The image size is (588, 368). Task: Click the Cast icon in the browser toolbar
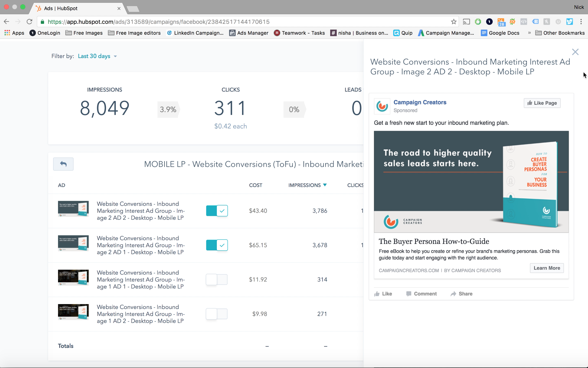click(466, 22)
